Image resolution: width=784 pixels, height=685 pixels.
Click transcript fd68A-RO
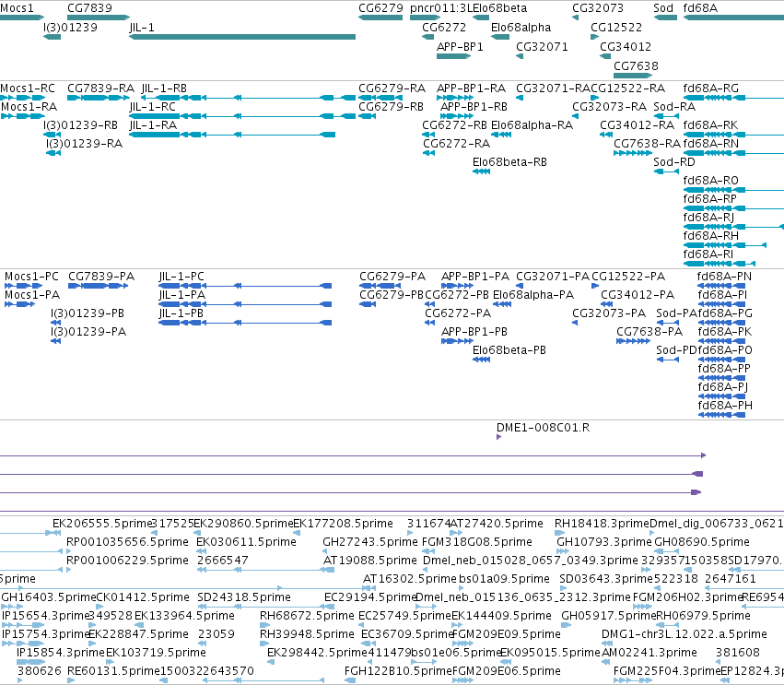click(733, 190)
